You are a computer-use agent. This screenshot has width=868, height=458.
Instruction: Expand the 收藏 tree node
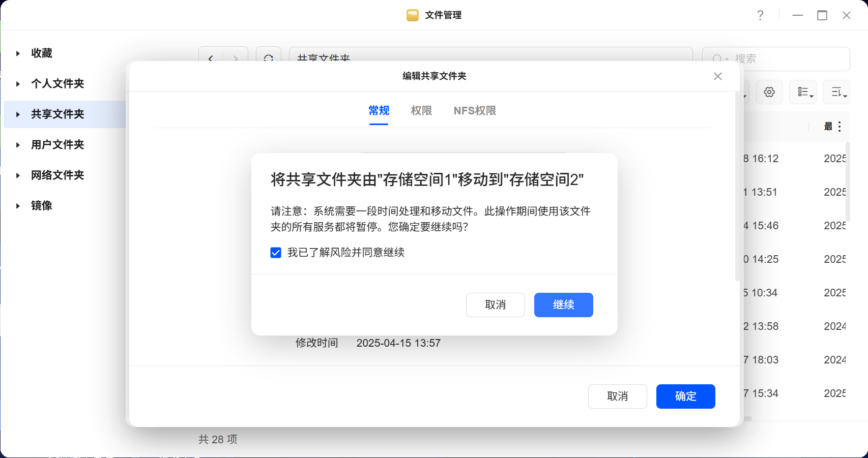(x=18, y=53)
